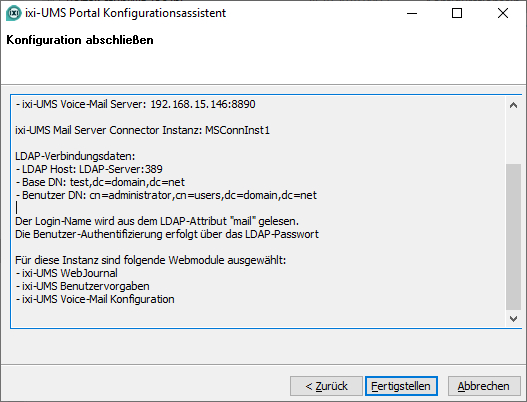The width and height of the screenshot is (527, 402).
Task: Click the ixi-UMS Benutzervorgaben entry
Action: point(82,286)
